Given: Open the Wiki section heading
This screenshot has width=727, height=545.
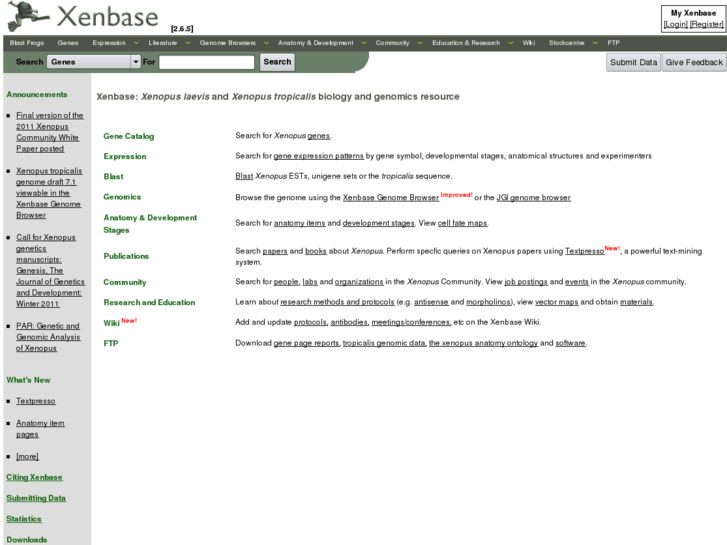Looking at the screenshot, I should pos(111,323).
